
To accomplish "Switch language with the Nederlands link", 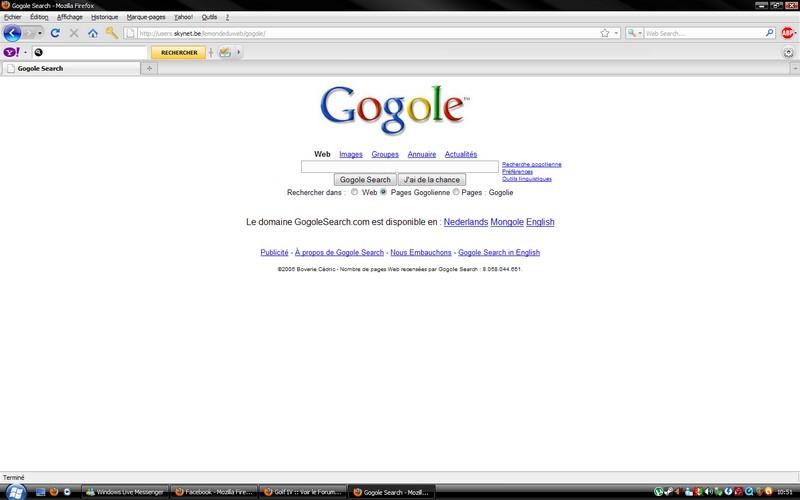I will pyautogui.click(x=466, y=222).
